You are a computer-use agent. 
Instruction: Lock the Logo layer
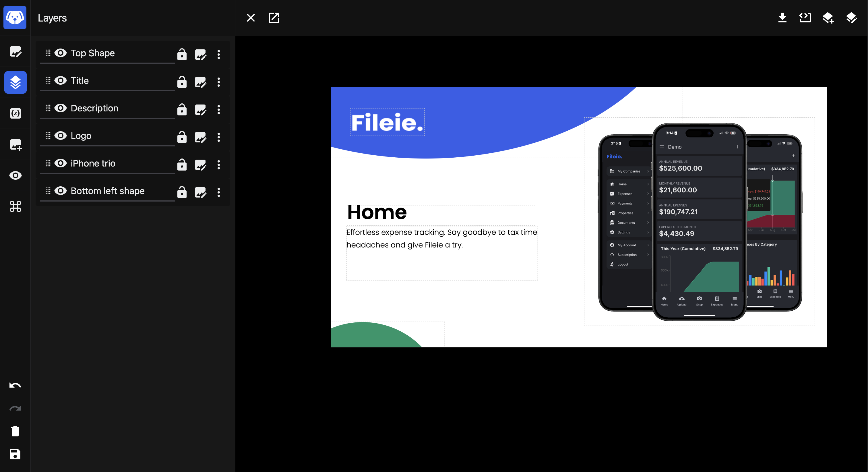click(182, 137)
